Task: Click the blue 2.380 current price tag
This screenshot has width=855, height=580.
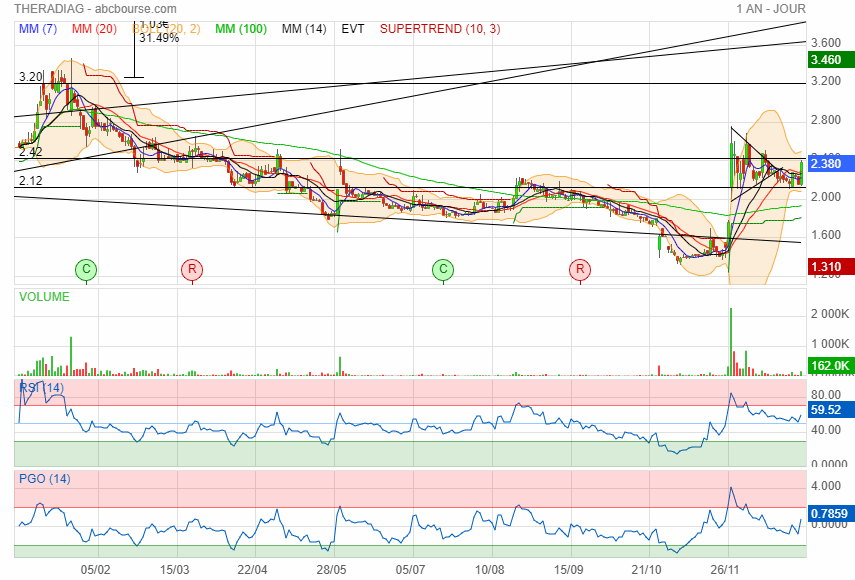Action: pos(827,163)
